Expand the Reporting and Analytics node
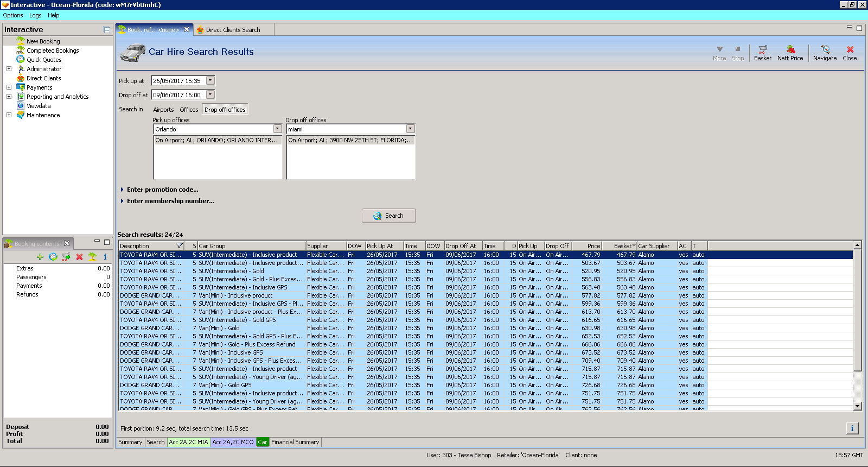The height and width of the screenshot is (467, 868). [x=9, y=97]
